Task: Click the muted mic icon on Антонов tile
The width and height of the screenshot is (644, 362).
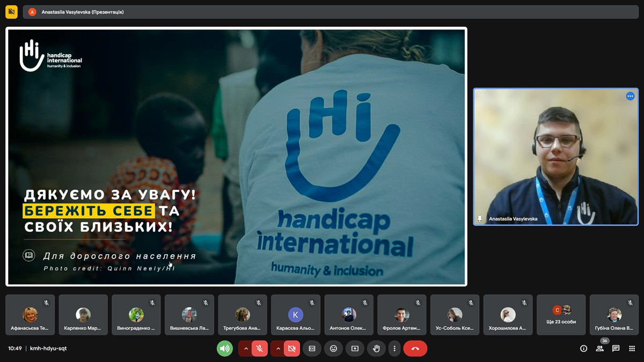Action: [x=365, y=303]
